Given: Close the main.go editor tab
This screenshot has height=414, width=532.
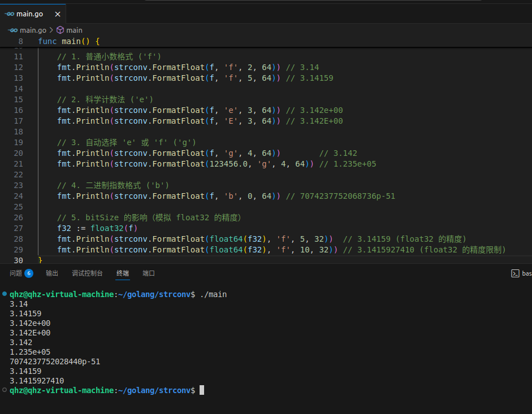Looking at the screenshot, I should (x=58, y=14).
